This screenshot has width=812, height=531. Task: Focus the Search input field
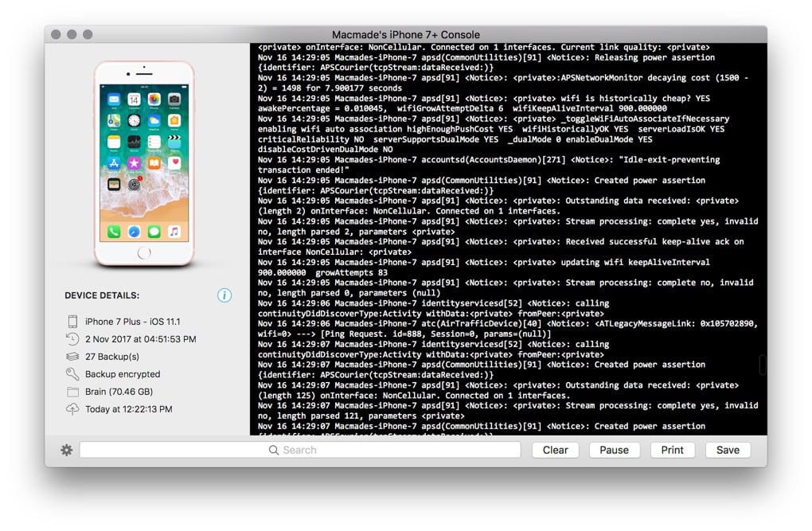(x=300, y=450)
